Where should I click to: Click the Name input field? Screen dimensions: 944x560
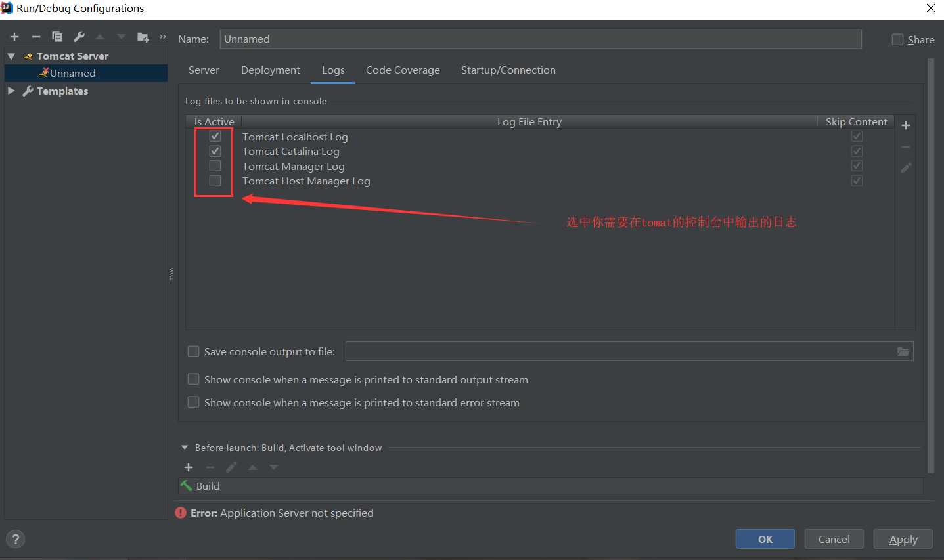pos(541,39)
